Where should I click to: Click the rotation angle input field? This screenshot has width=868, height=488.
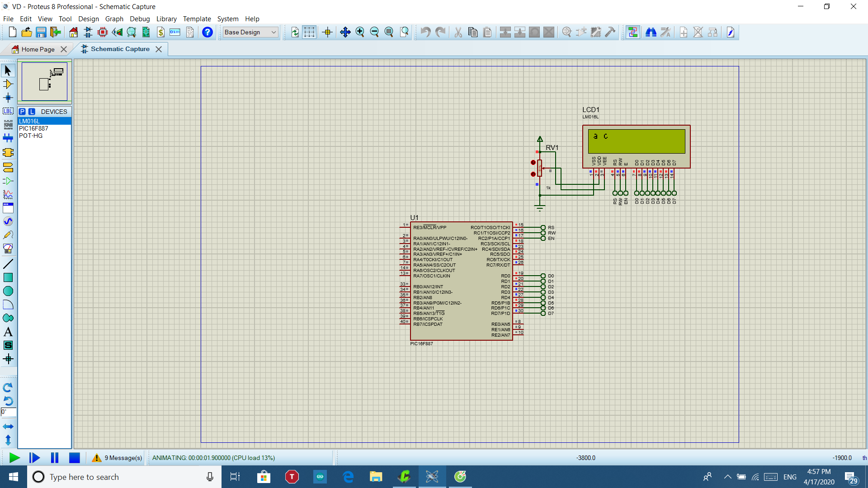[x=9, y=412]
